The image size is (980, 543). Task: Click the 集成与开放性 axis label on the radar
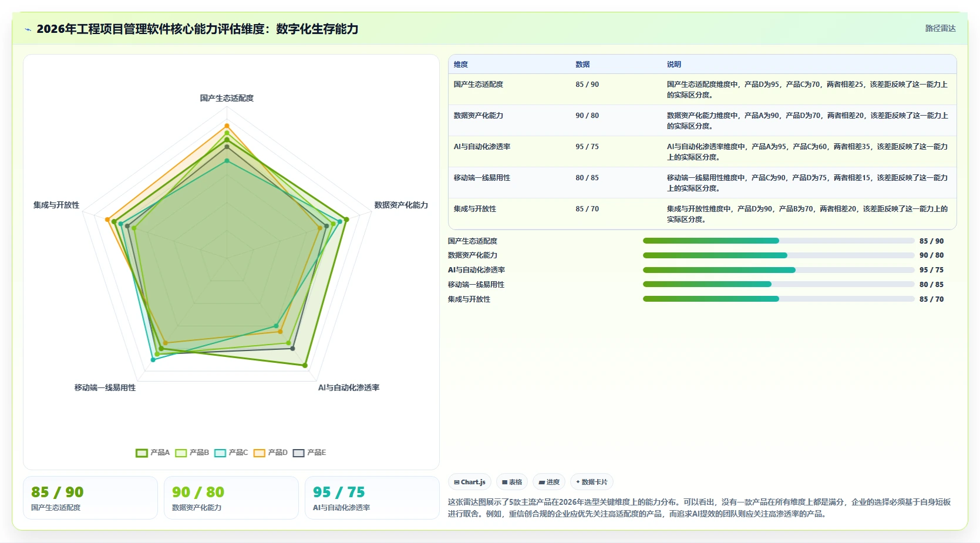coord(56,205)
